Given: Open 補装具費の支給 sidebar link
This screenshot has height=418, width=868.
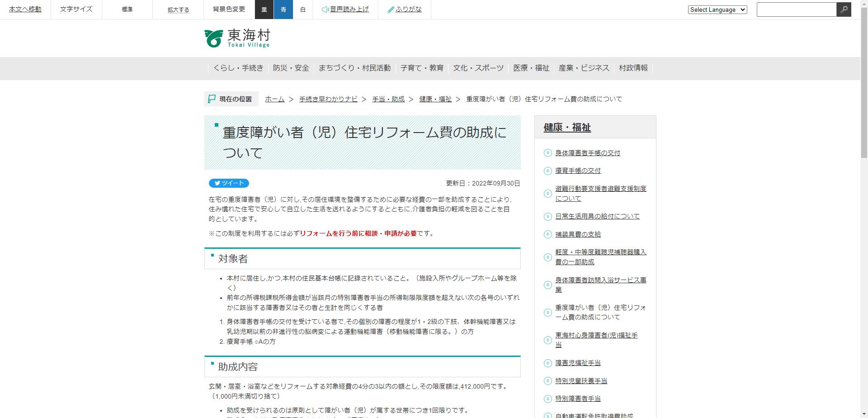Looking at the screenshot, I should click(x=578, y=234).
